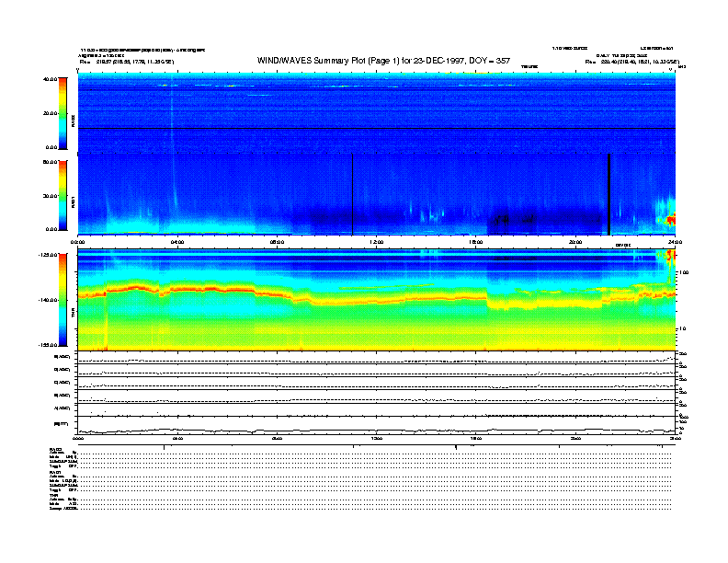
Task: Click the 20.00 label on RAD2 color scale
Action: pyautogui.click(x=50, y=113)
